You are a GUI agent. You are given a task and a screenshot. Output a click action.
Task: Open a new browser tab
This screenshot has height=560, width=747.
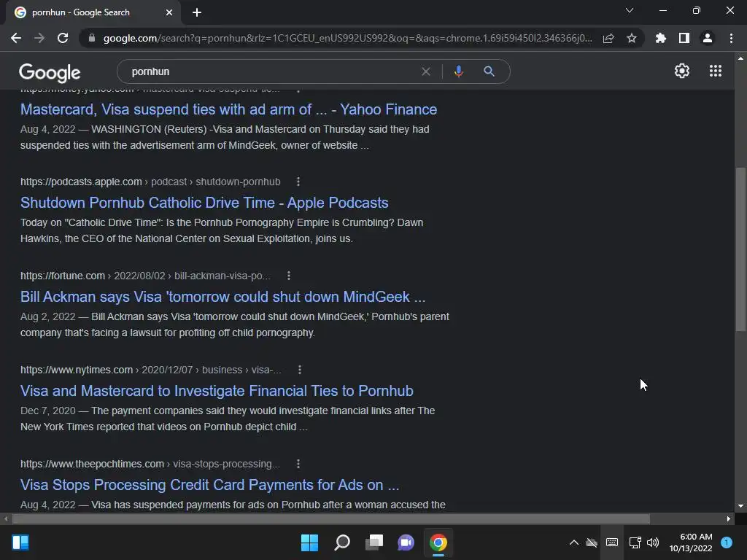(197, 12)
